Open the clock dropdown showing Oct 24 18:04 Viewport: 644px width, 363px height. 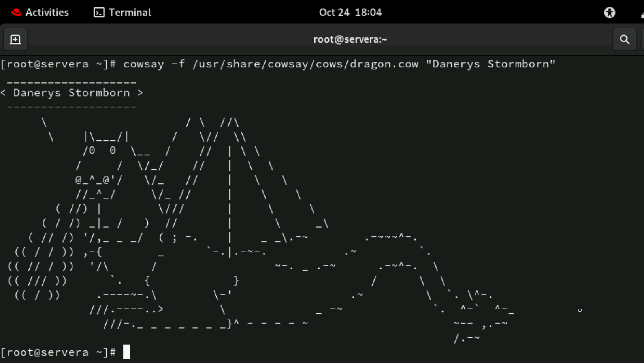(x=350, y=12)
